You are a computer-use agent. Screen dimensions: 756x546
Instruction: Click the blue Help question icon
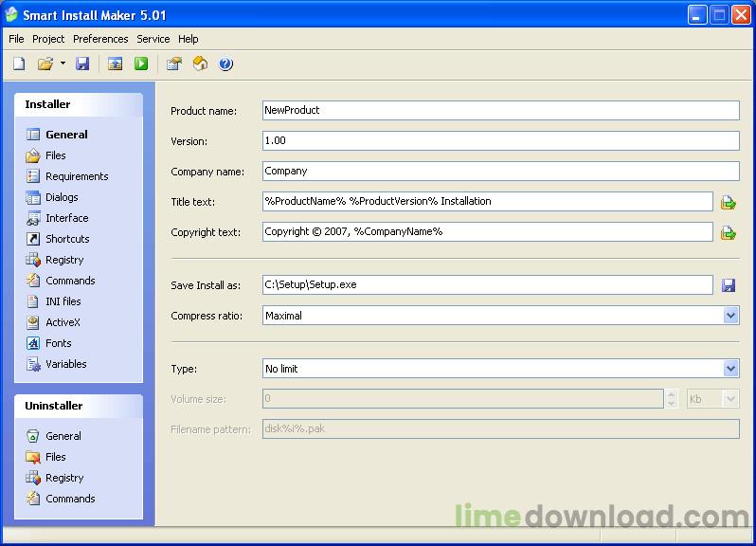coord(225,64)
